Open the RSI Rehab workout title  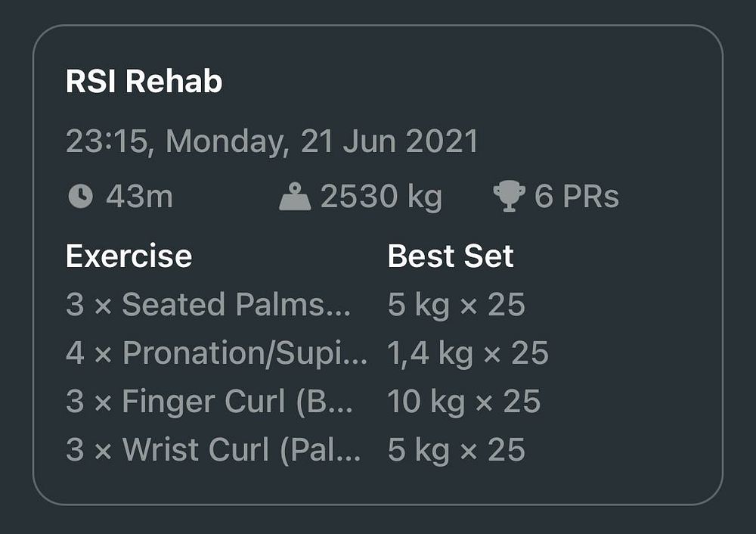(144, 81)
